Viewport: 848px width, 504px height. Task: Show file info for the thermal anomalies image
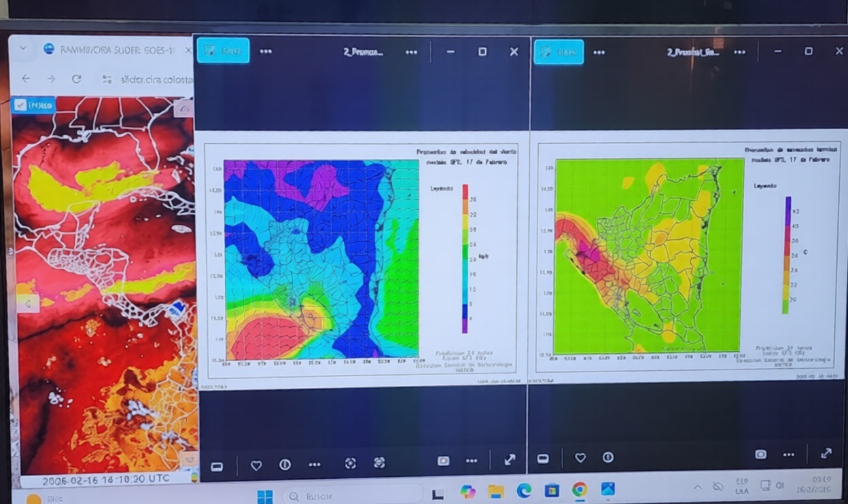click(x=608, y=458)
